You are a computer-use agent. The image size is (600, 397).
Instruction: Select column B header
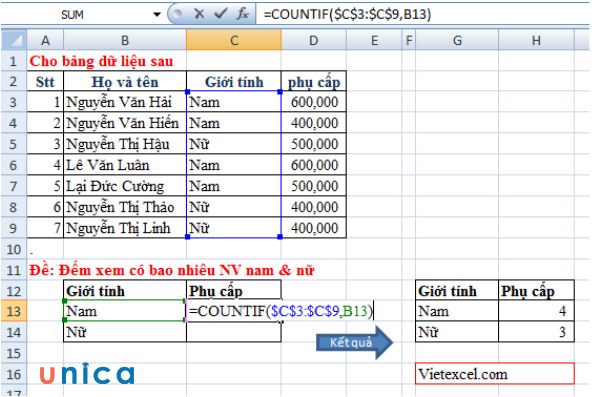point(125,40)
